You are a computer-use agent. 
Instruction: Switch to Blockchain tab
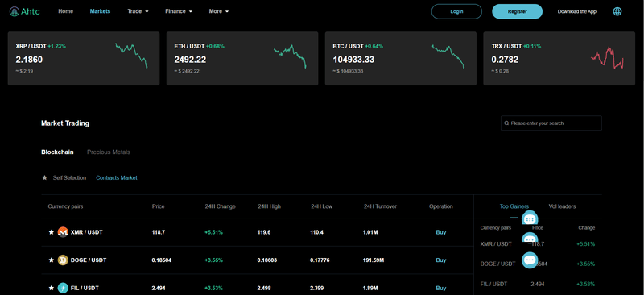(x=57, y=152)
